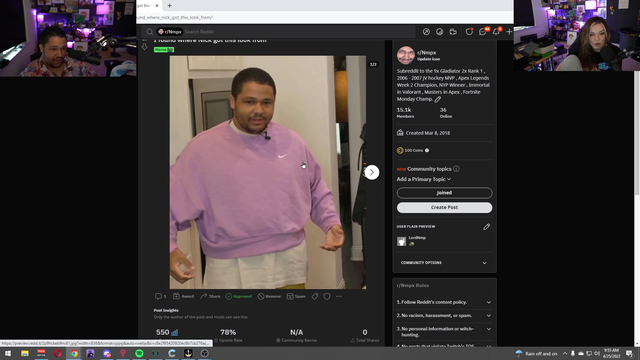Open OBS Studio from taskbar
The width and height of the screenshot is (640, 360).
(204, 353)
